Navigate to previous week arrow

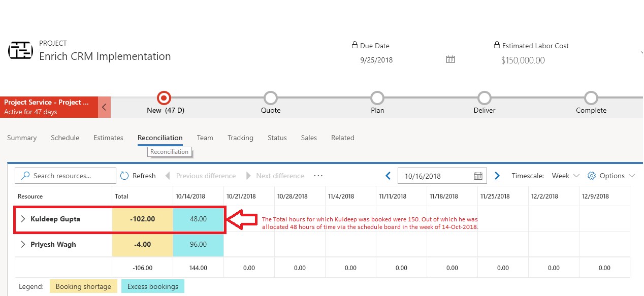click(x=388, y=176)
